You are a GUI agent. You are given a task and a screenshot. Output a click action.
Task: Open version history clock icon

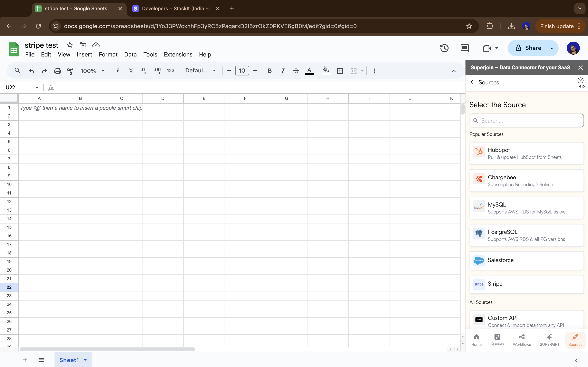tap(444, 48)
